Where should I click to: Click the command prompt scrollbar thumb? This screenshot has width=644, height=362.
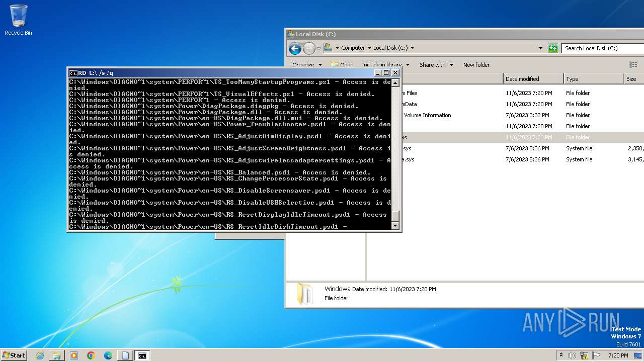(x=395, y=216)
